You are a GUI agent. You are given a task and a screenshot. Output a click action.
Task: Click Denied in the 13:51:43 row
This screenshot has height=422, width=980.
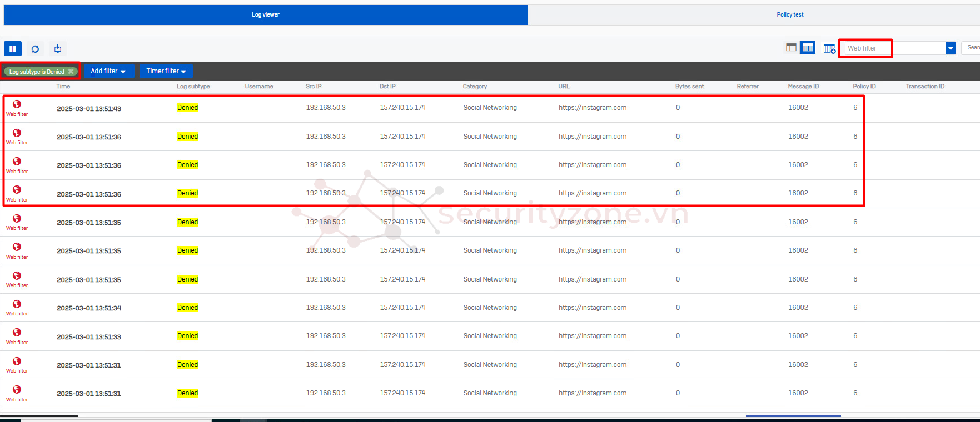point(188,108)
